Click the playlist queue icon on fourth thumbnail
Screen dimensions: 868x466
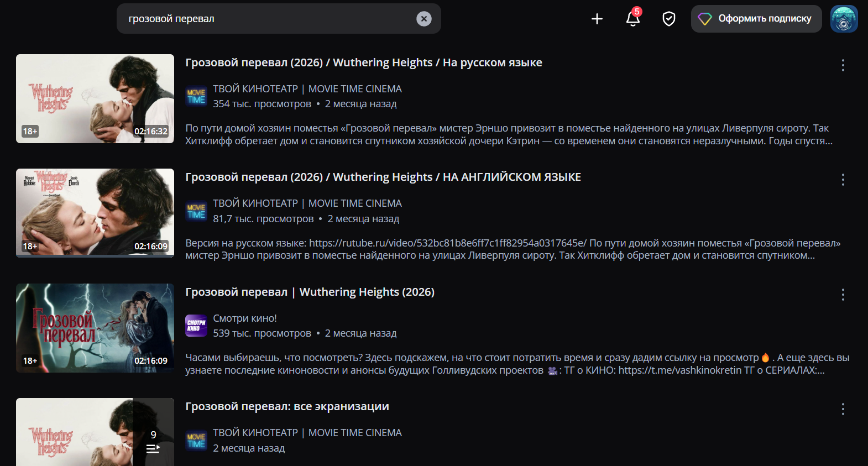[x=153, y=449]
